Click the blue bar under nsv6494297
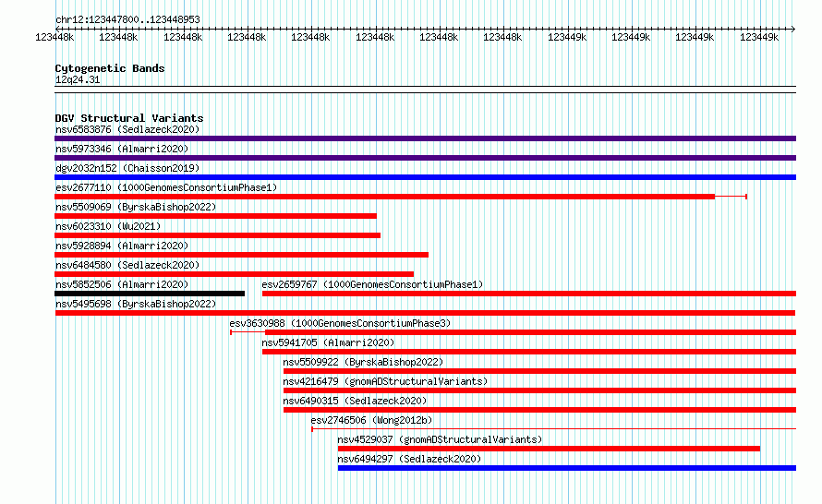 click(x=567, y=468)
